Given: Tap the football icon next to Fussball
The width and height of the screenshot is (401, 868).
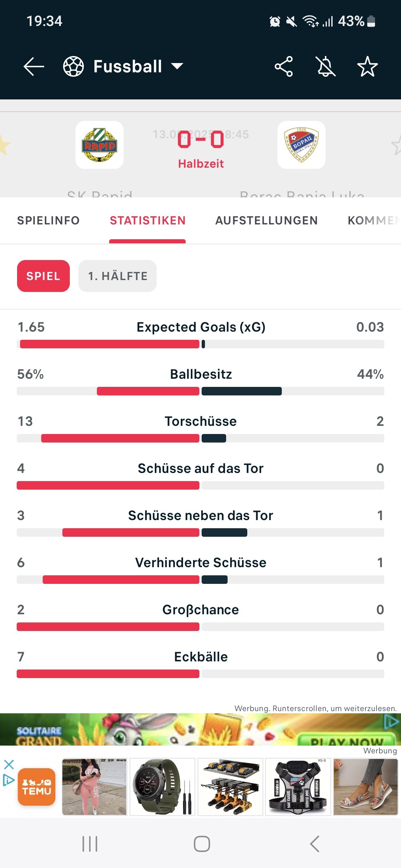Looking at the screenshot, I should (74, 66).
